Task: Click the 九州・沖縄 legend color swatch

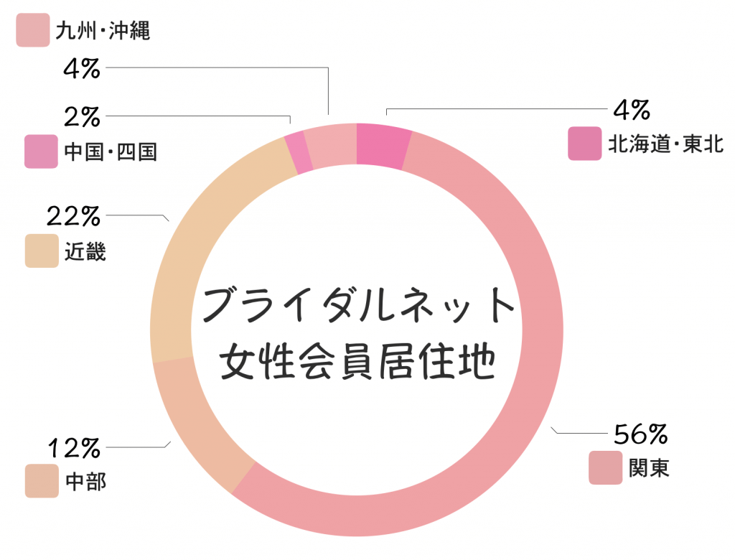Action: click(33, 30)
